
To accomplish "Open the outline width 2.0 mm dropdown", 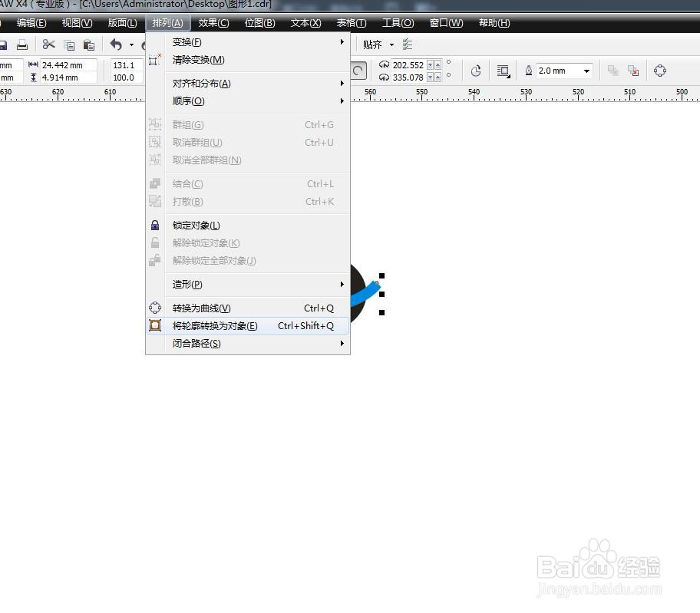I will pos(586,71).
